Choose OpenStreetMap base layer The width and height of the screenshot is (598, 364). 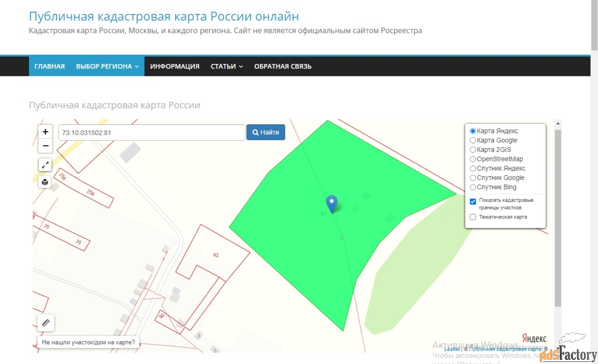point(473,159)
